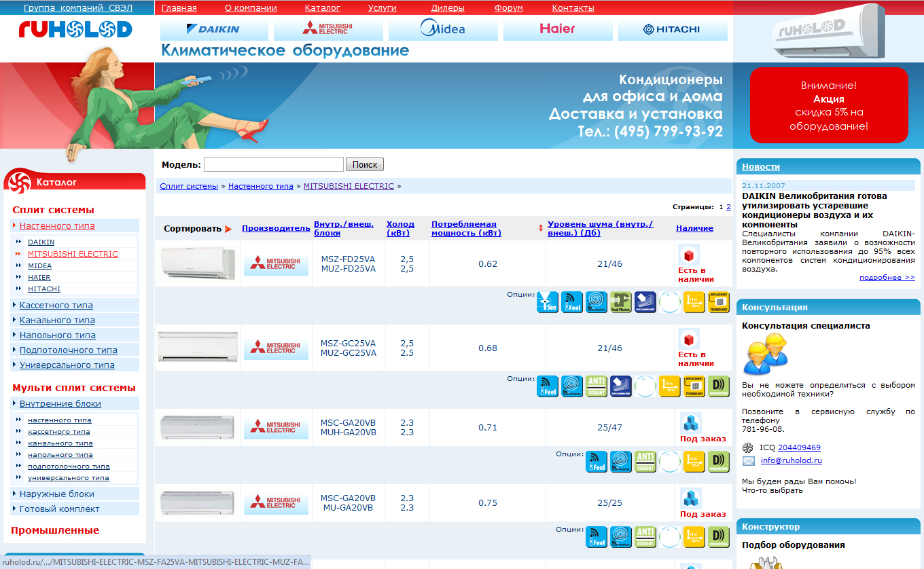Click the I Feel icon for MU-GA20VB options

click(x=597, y=537)
